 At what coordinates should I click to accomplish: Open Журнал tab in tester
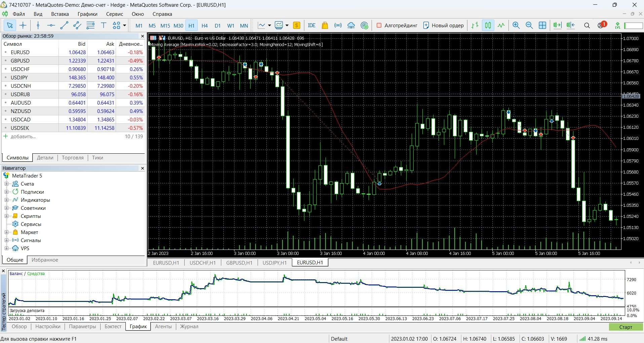click(189, 327)
